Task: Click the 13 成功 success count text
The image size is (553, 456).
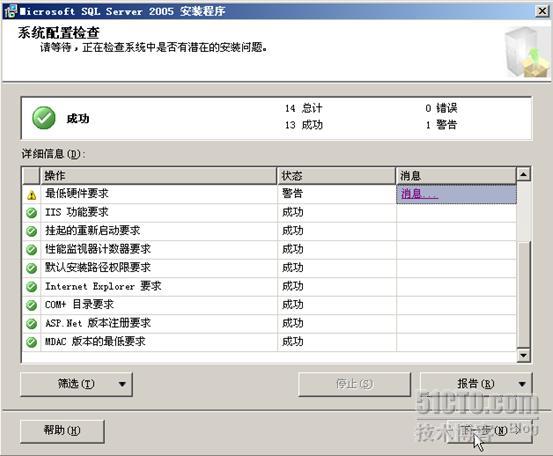Action: [304, 125]
